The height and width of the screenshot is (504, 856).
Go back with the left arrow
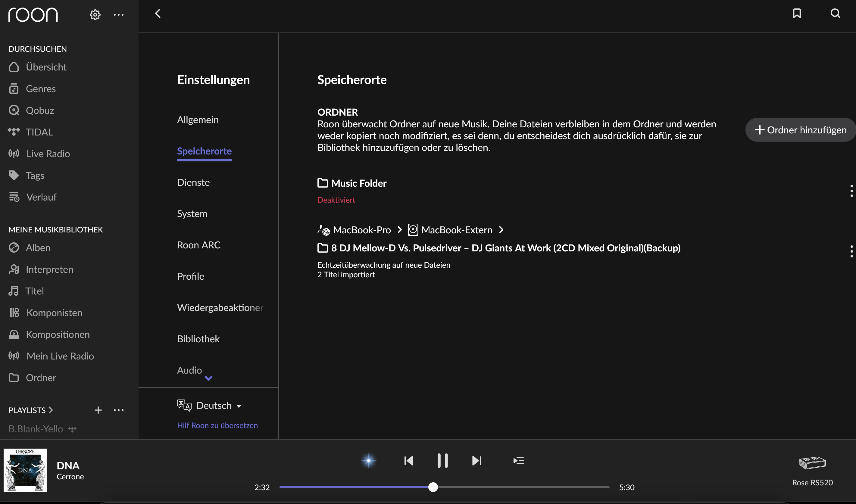pyautogui.click(x=158, y=14)
